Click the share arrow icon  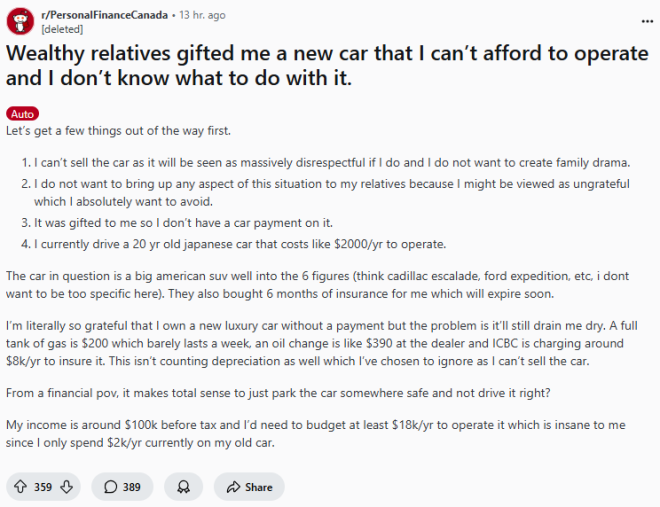233,487
